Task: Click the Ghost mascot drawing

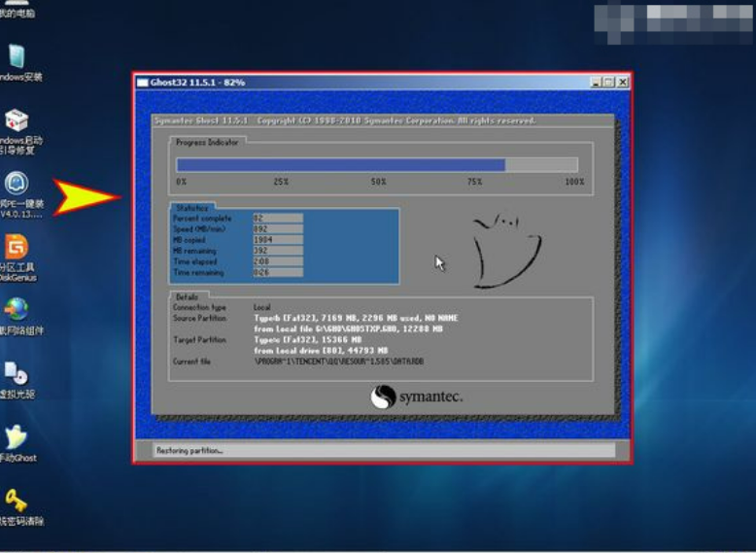Action: click(505, 251)
